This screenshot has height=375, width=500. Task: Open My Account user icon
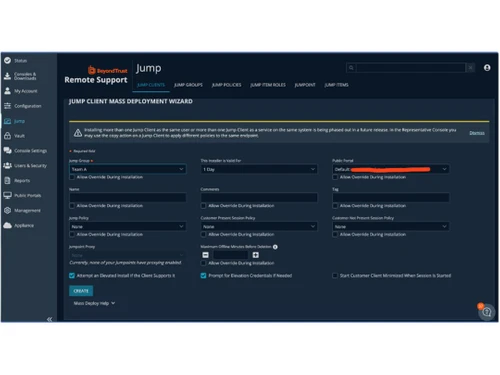tap(7, 91)
